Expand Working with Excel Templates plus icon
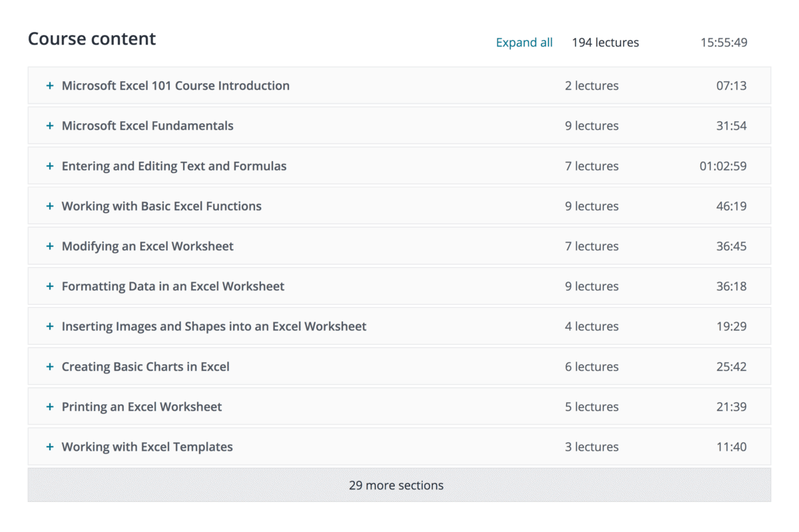Image resolution: width=799 pixels, height=532 pixels. [x=49, y=447]
